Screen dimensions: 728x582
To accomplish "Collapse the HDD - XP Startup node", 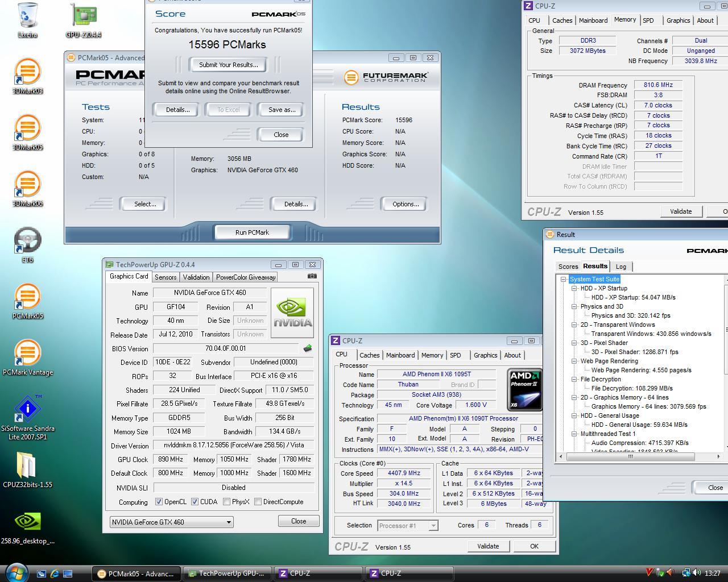I will coord(574,288).
